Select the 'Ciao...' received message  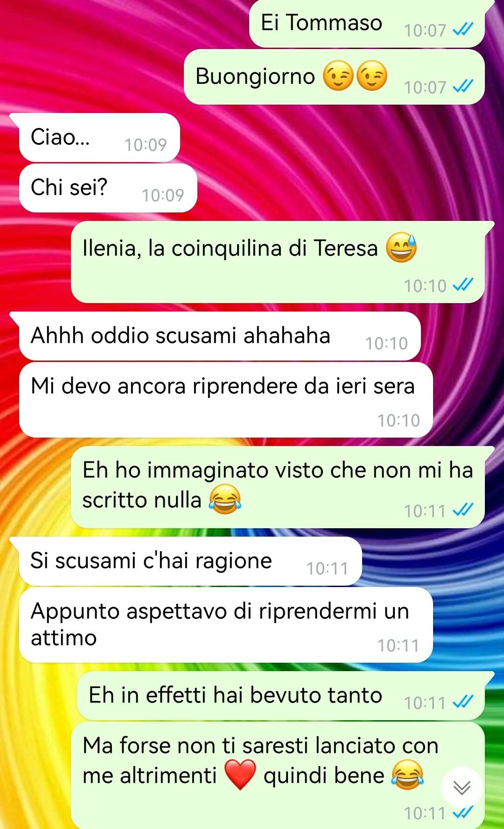click(99, 137)
